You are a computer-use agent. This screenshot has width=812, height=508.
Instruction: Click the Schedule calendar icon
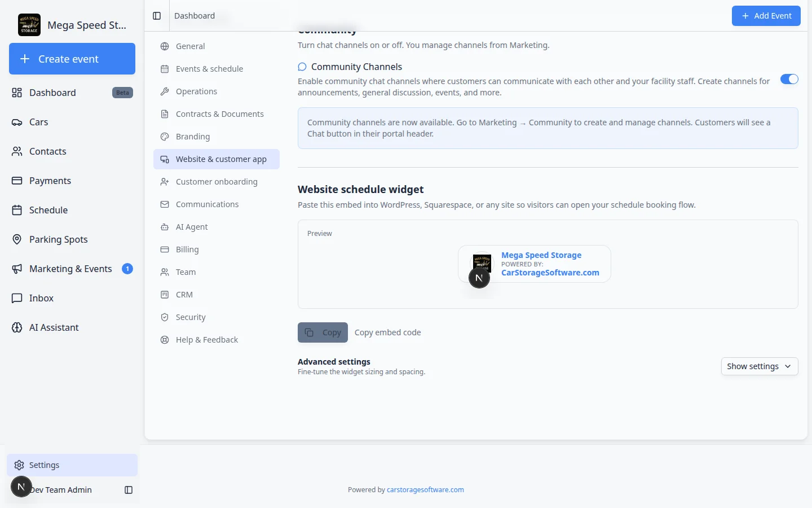click(17, 210)
